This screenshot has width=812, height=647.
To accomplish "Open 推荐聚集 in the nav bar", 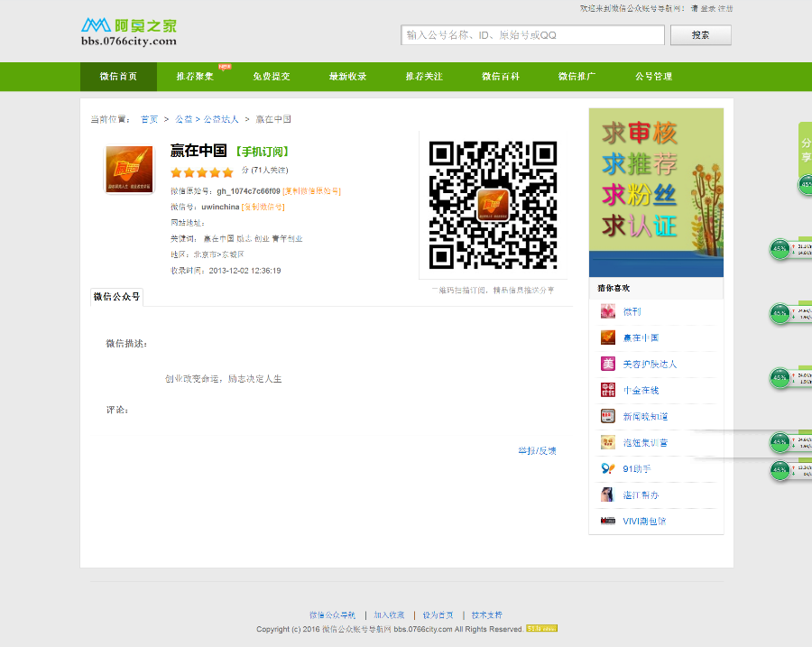I will [x=195, y=77].
